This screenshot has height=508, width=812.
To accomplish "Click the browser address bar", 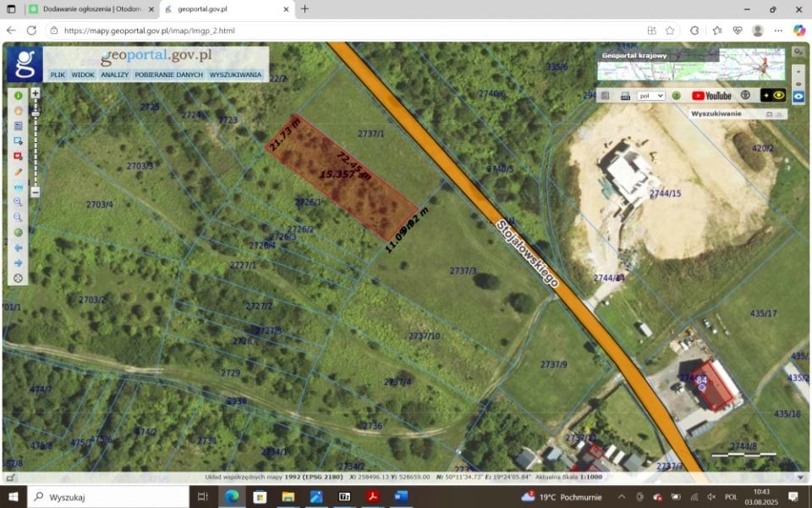I will [x=344, y=30].
